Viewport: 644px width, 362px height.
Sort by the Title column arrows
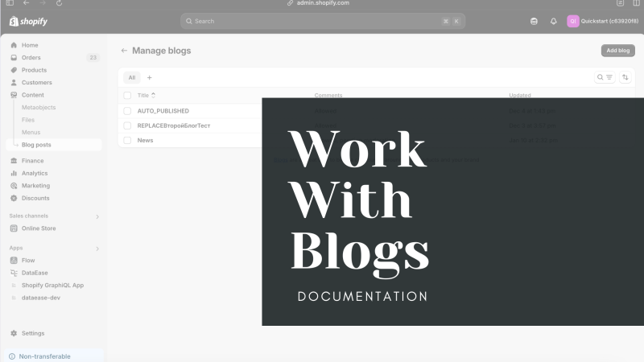click(153, 95)
